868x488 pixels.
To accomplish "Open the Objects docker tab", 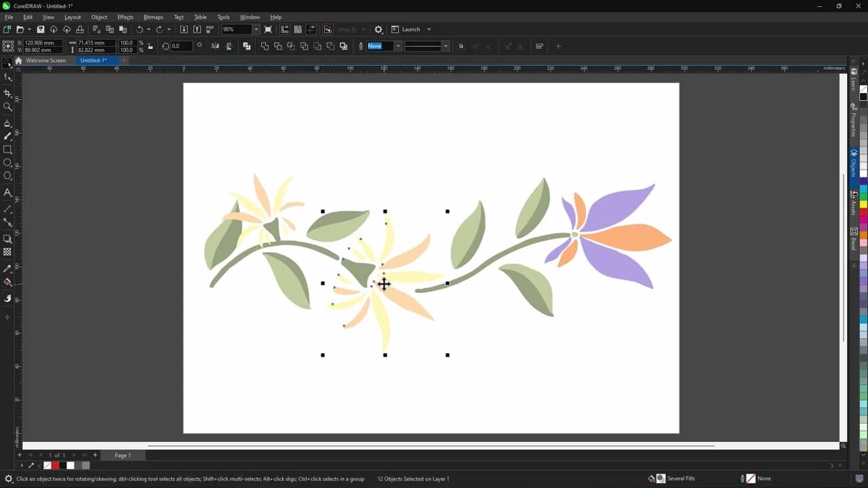I will (x=854, y=163).
